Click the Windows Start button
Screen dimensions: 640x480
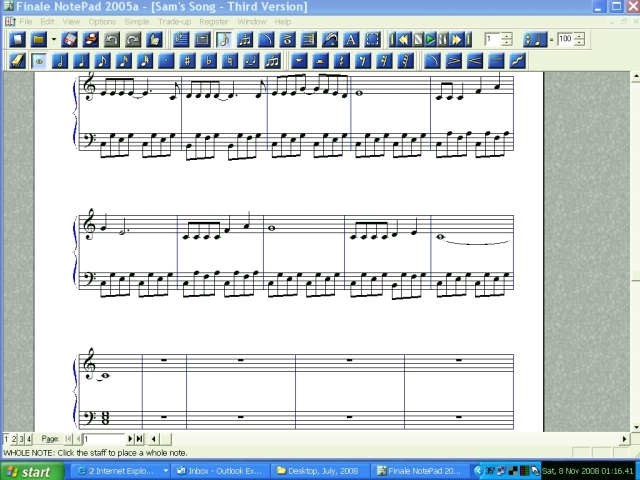click(30, 471)
